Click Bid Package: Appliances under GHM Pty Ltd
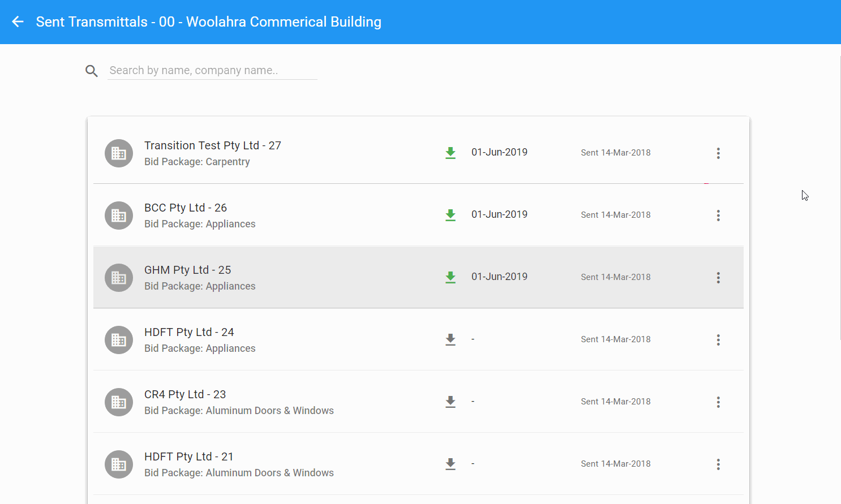This screenshot has width=841, height=504. click(x=200, y=286)
